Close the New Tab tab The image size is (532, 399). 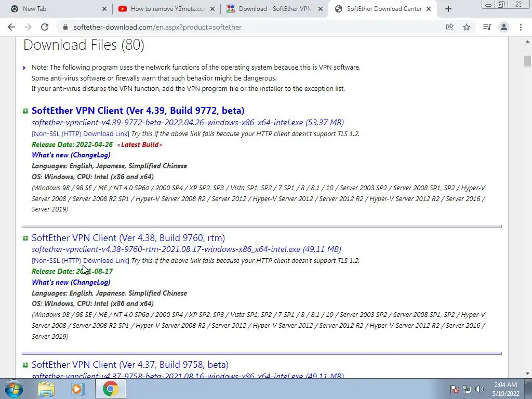click(x=104, y=9)
